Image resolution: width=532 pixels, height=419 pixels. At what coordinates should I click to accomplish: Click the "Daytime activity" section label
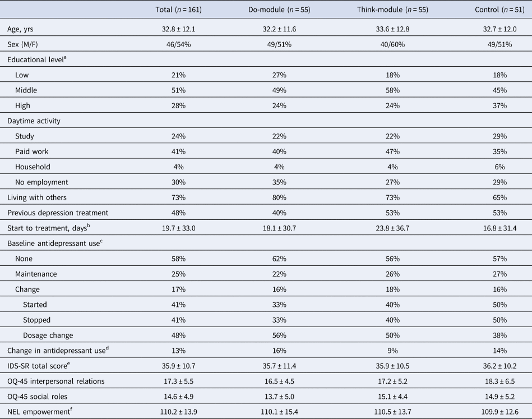(x=35, y=121)
